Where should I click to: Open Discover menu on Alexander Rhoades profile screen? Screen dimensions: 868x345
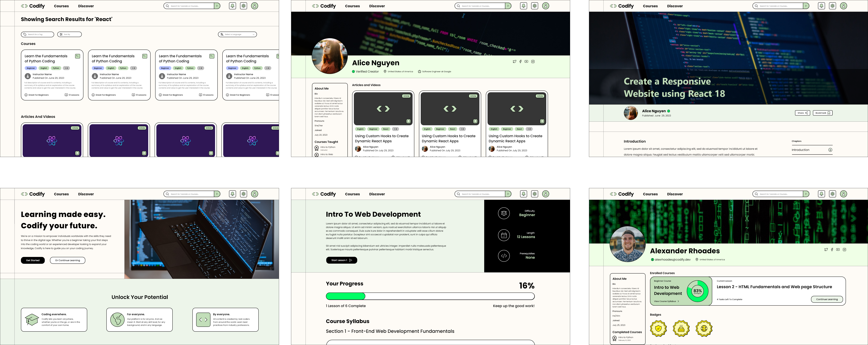(675, 194)
